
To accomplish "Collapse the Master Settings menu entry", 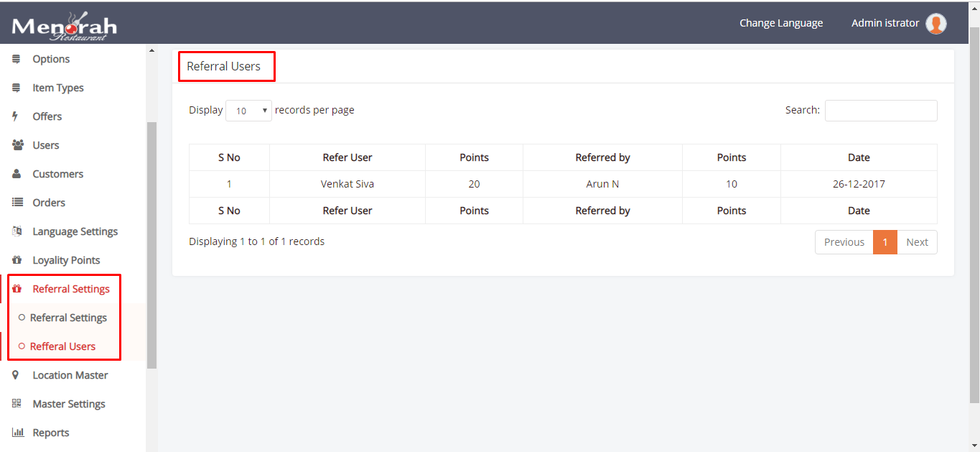I will (68, 403).
